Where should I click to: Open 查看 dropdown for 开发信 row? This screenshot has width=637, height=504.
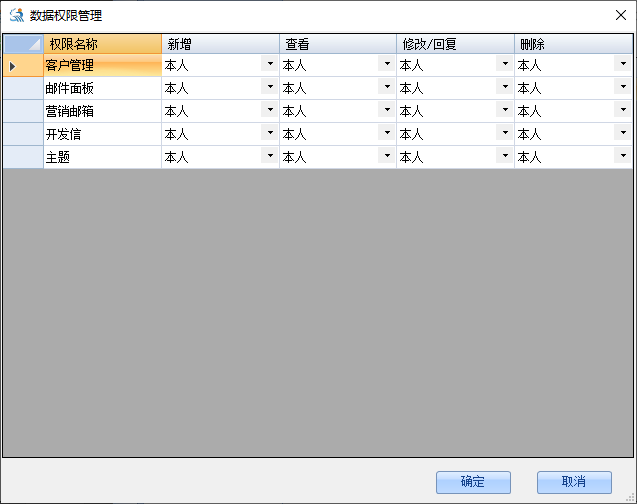click(387, 133)
